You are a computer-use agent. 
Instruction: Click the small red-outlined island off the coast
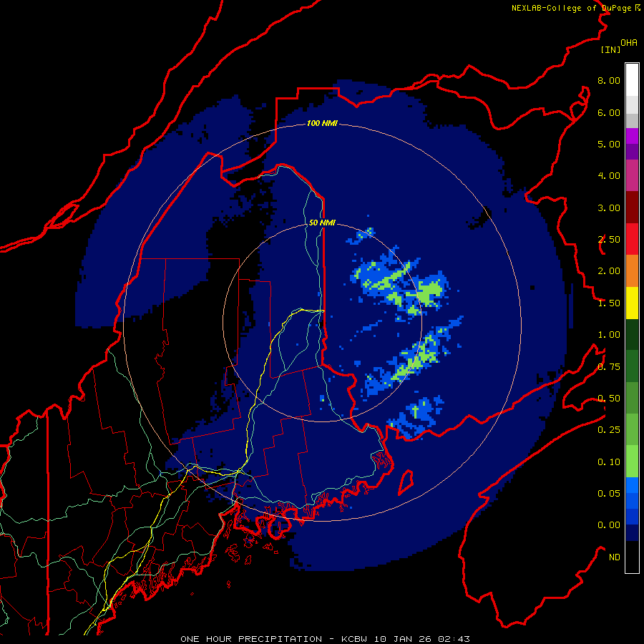[x=406, y=482]
